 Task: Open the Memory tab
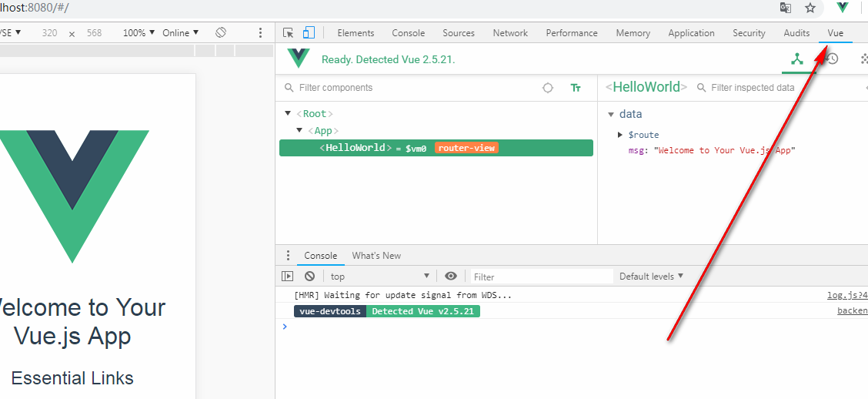633,33
